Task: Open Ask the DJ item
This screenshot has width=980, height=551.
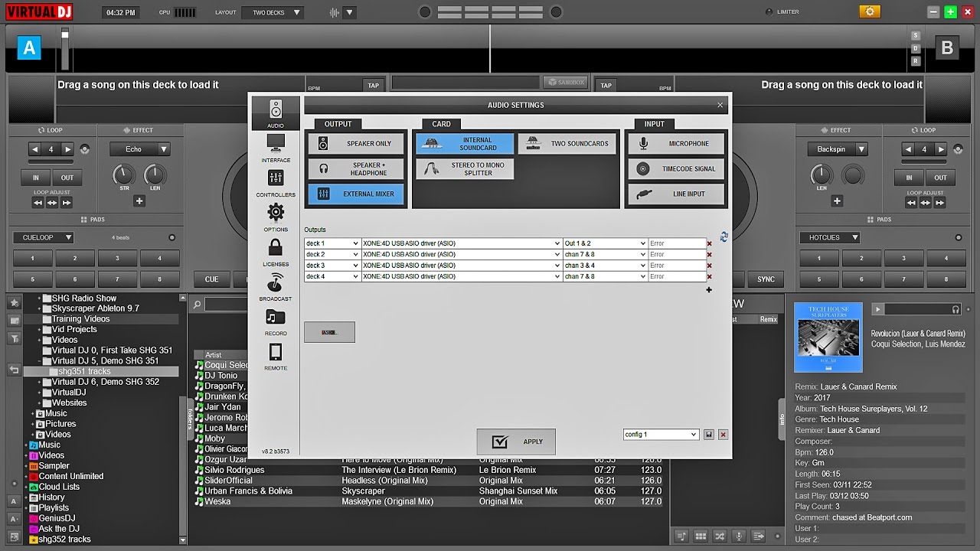Action: click(58, 529)
